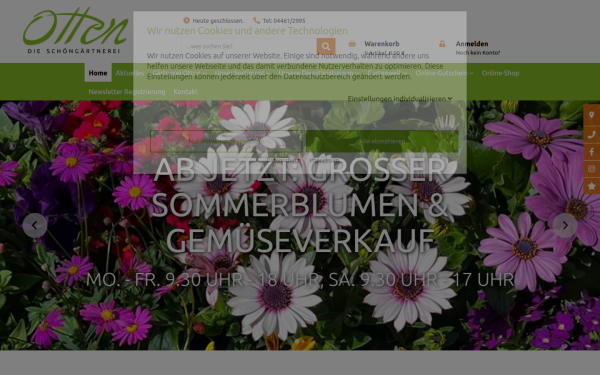Show previous slide with left arrow

click(35, 225)
